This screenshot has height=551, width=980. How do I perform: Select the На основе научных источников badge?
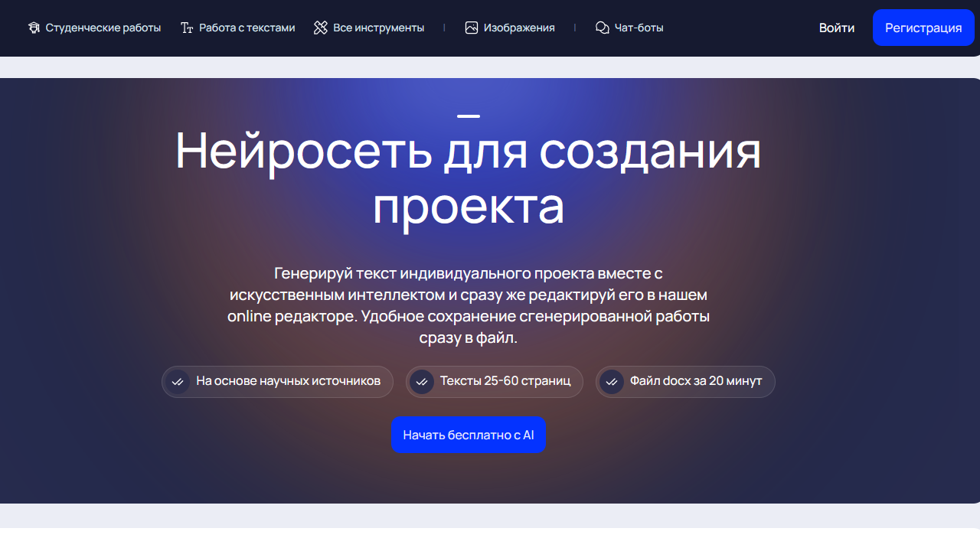pyautogui.click(x=277, y=381)
